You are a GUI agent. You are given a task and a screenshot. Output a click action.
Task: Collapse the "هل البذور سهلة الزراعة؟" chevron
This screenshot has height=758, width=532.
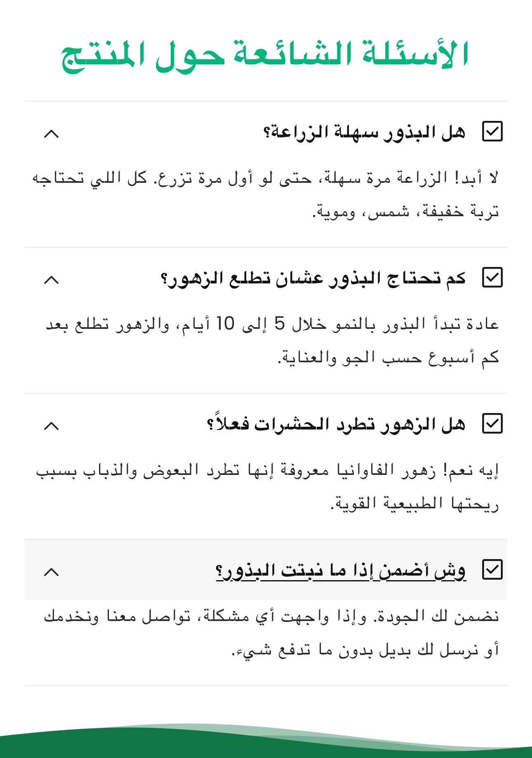pyautogui.click(x=51, y=134)
